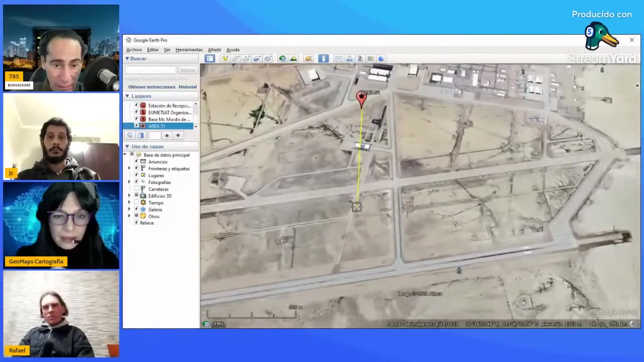
Task: Expand the Fronteras y etiquetas layer node
Action: point(129,168)
